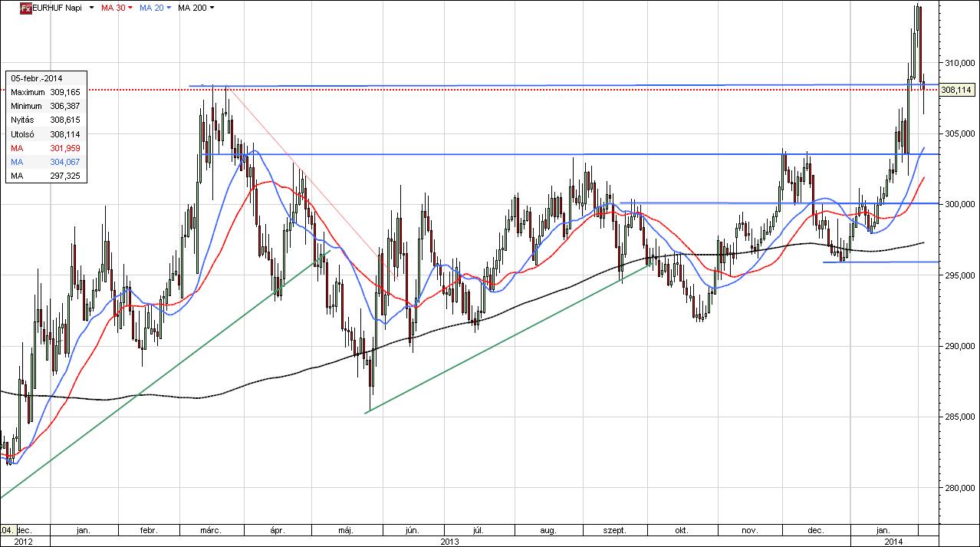
Task: Select the Minimum 306,387 row
Action: click(x=45, y=106)
